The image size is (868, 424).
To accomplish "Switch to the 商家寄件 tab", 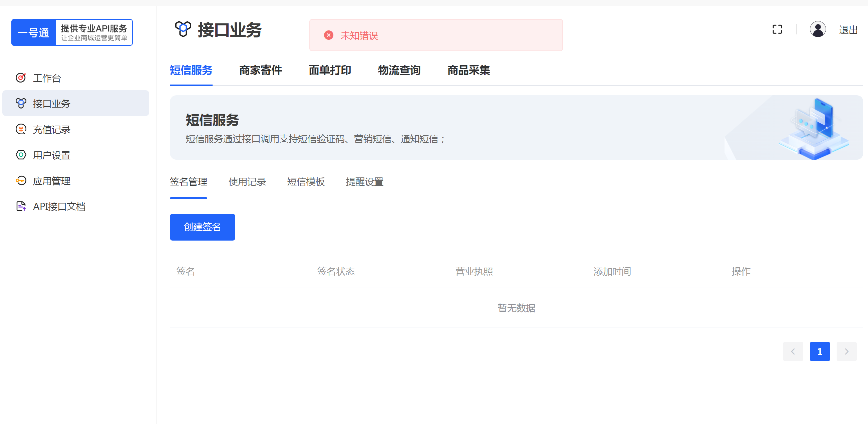I will 261,70.
